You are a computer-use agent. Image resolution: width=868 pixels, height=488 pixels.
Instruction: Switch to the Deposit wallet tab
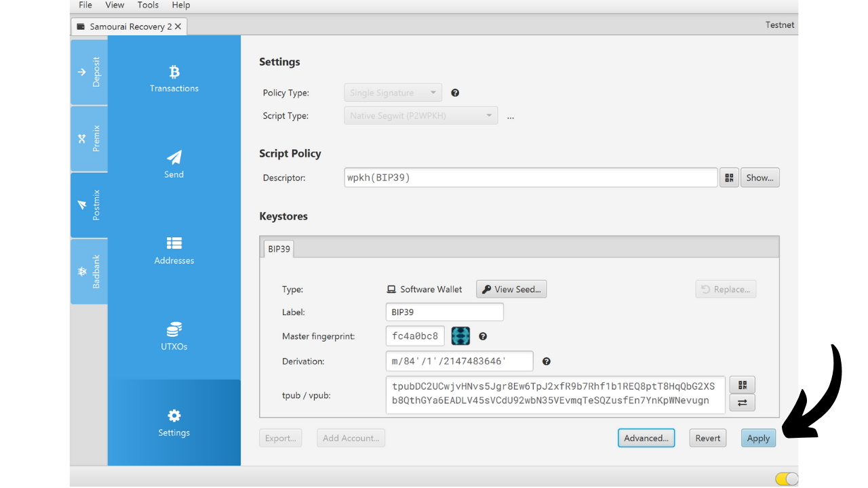[x=89, y=72]
